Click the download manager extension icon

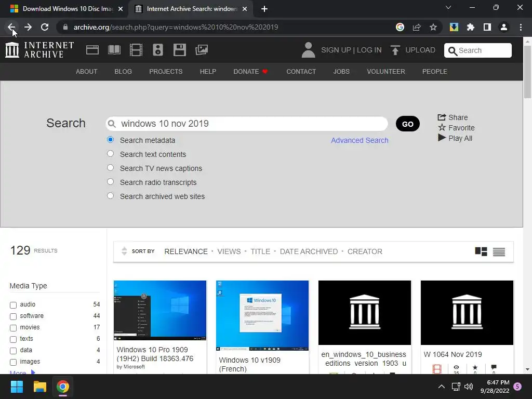[454, 27]
